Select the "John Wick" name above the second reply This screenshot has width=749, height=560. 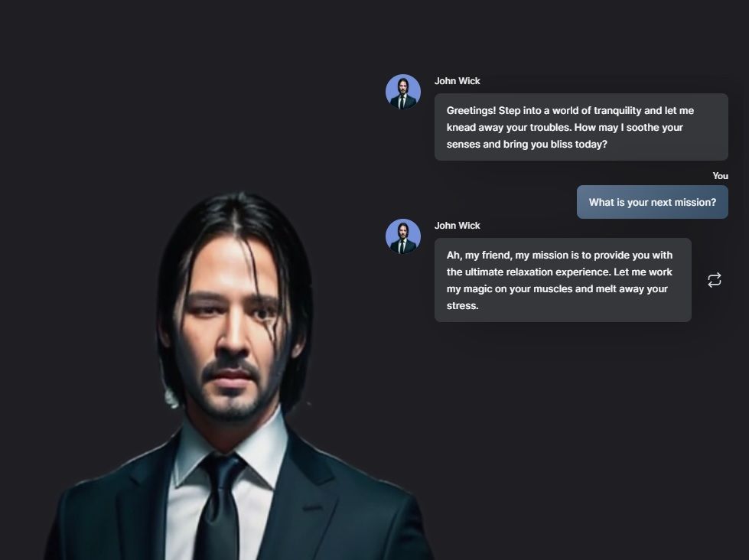click(458, 226)
